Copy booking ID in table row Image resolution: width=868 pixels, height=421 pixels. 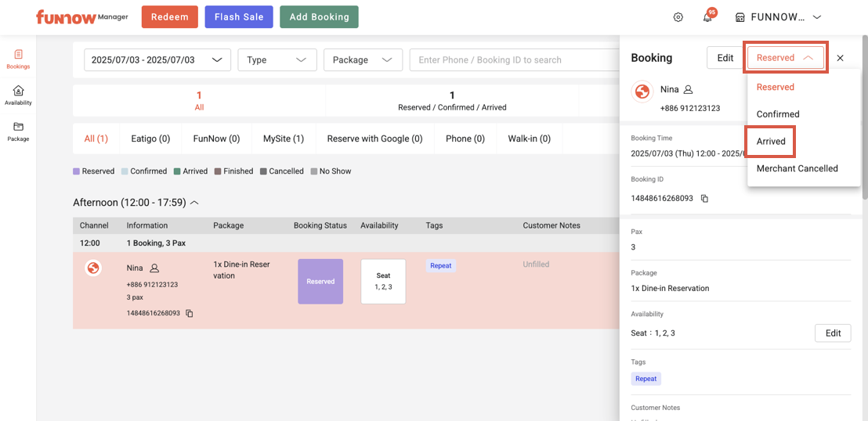190,314
